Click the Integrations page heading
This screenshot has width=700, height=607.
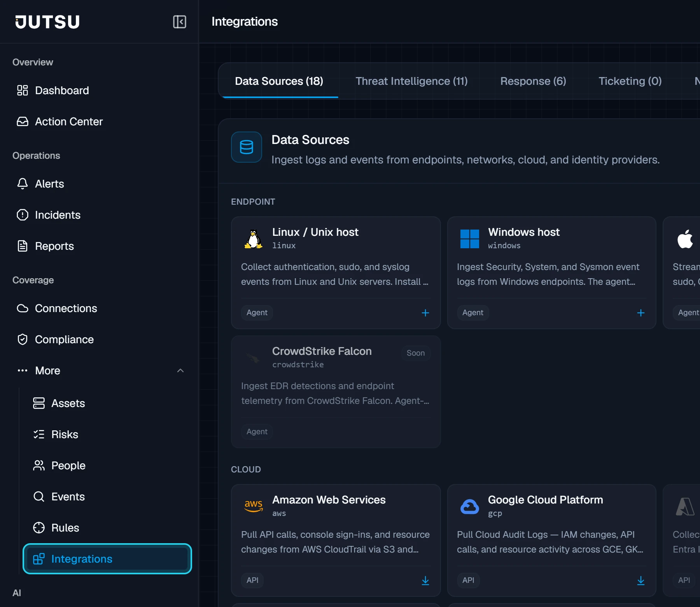[x=245, y=21]
